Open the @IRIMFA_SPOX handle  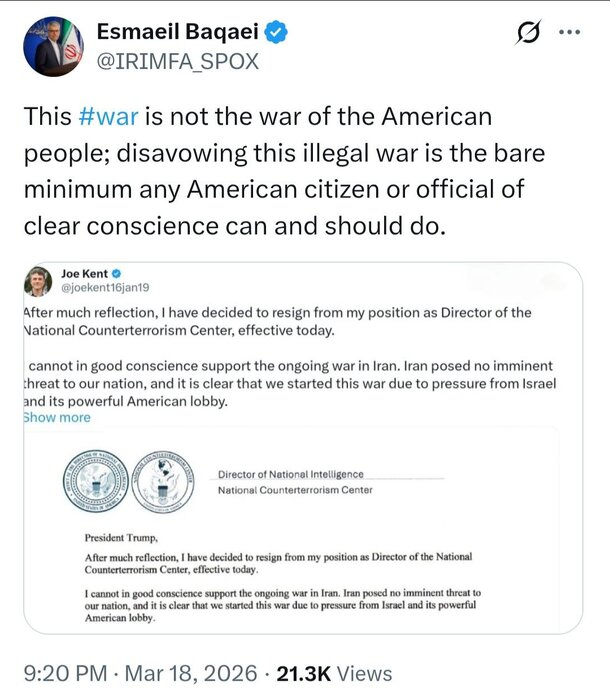click(x=177, y=62)
